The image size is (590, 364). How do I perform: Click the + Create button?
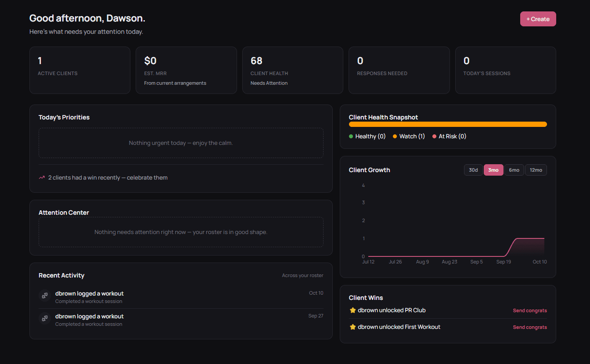538,19
